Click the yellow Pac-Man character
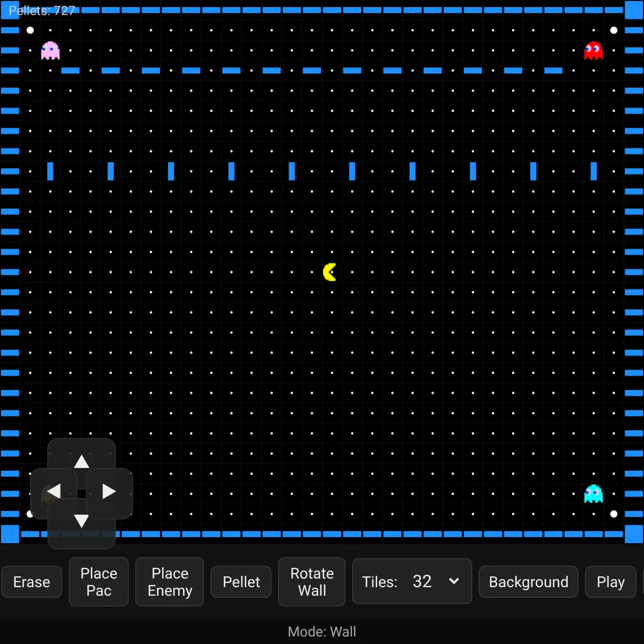The image size is (644, 644). click(x=330, y=272)
